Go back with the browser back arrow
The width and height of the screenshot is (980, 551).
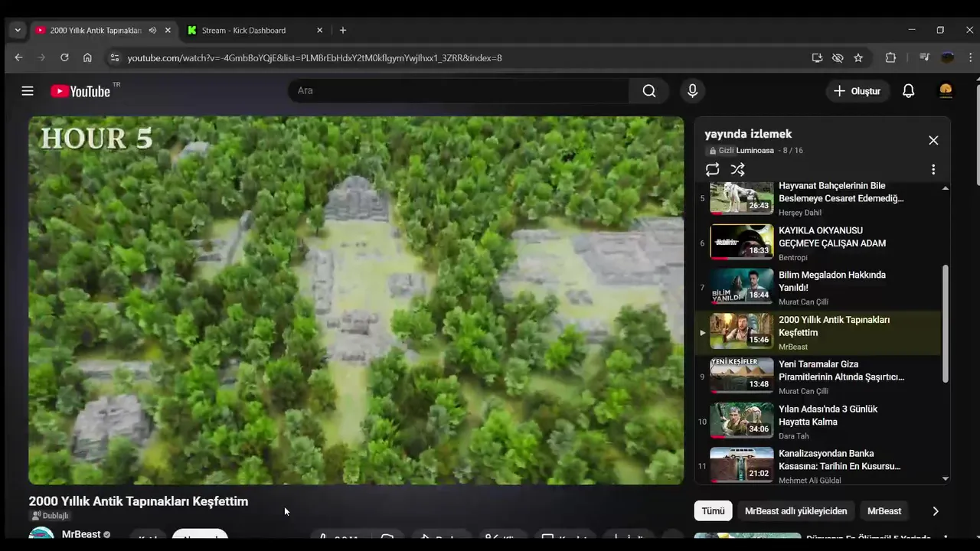click(18, 57)
